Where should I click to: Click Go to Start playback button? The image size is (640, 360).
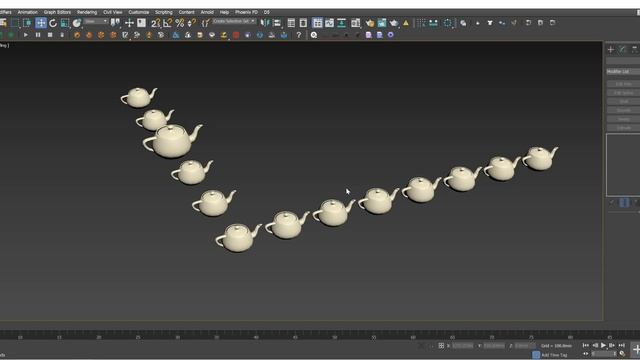(x=586, y=345)
